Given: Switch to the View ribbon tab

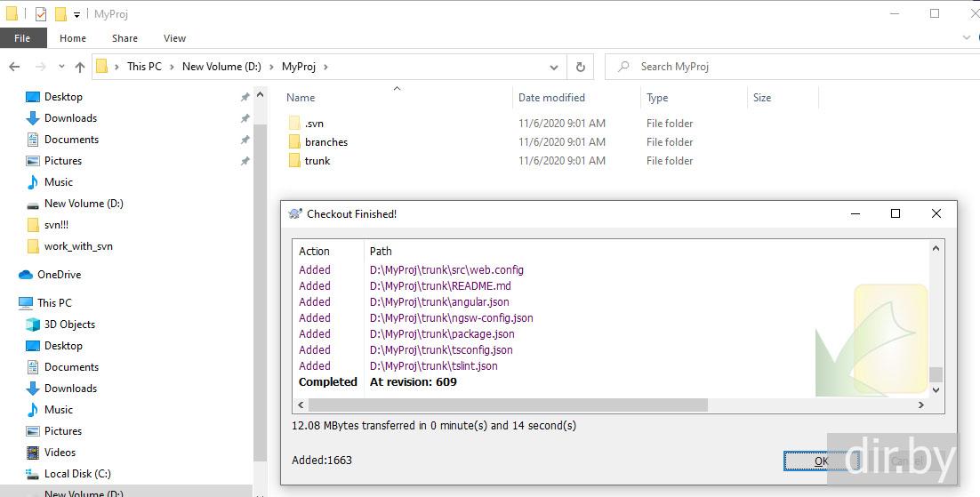Looking at the screenshot, I should point(174,38).
